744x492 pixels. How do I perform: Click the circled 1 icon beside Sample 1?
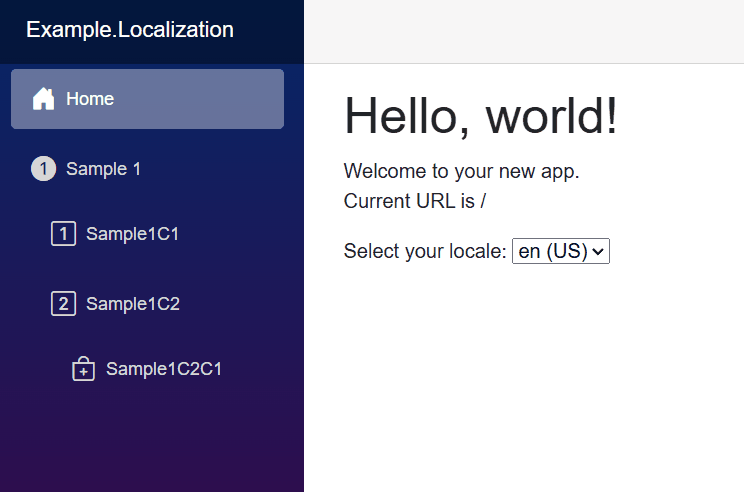(x=43, y=168)
